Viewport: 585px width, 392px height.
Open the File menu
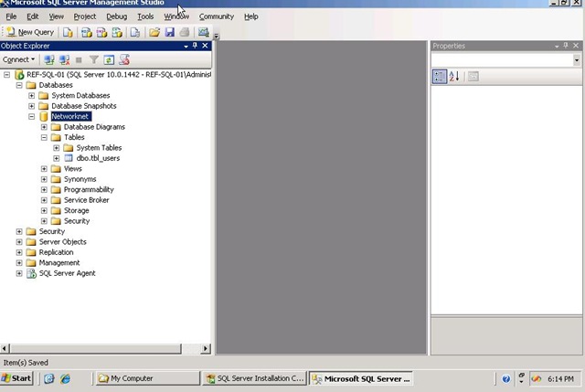click(x=11, y=16)
